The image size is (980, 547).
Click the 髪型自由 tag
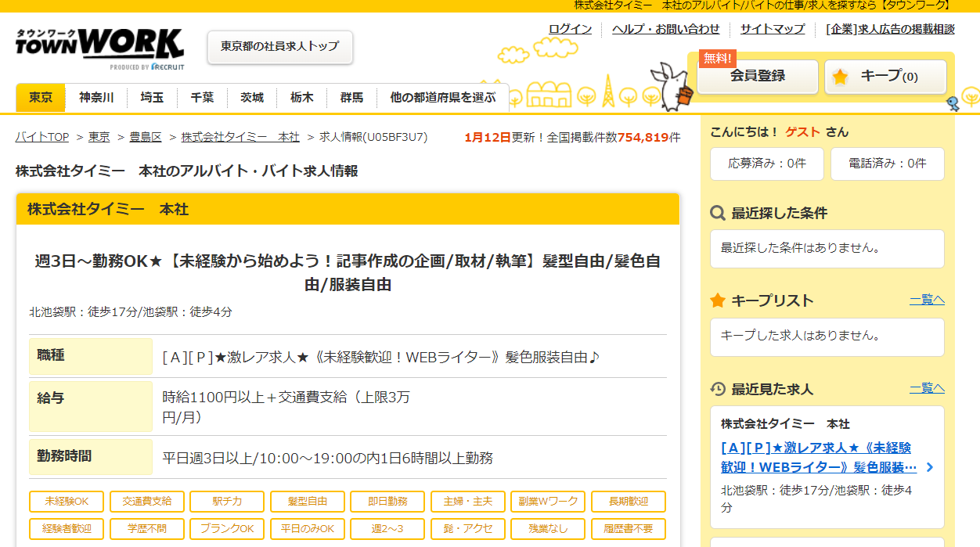[x=307, y=502]
